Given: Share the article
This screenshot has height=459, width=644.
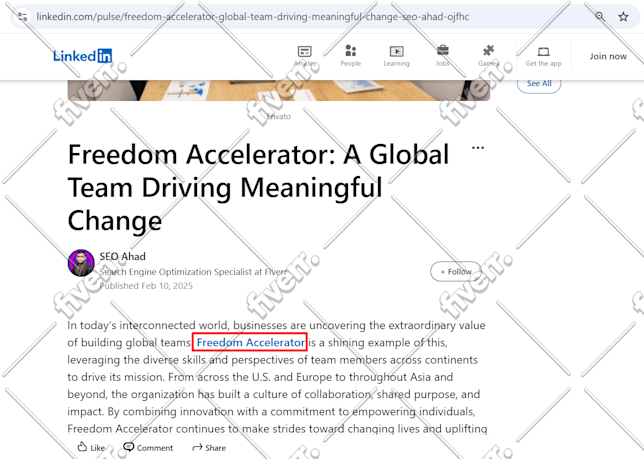Looking at the screenshot, I should 209,448.
